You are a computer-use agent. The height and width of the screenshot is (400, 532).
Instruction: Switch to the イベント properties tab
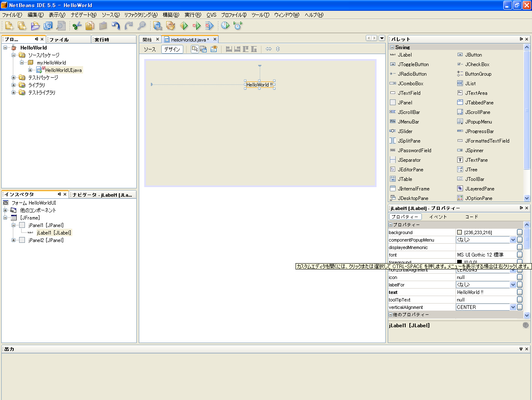tap(438, 217)
